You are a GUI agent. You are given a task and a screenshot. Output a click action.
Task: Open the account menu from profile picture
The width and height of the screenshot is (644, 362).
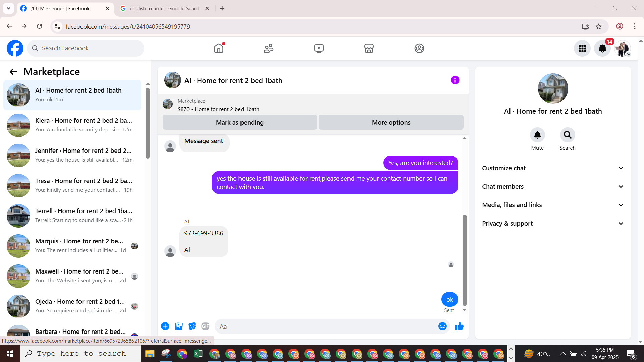623,49
